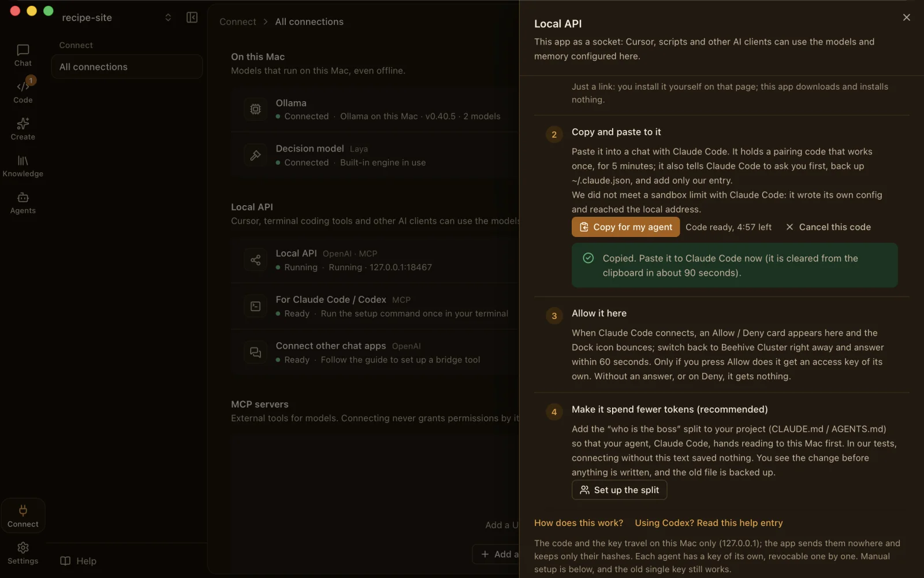Click the All connections breadcrumb
Screen dimensions: 924x578
(x=309, y=21)
